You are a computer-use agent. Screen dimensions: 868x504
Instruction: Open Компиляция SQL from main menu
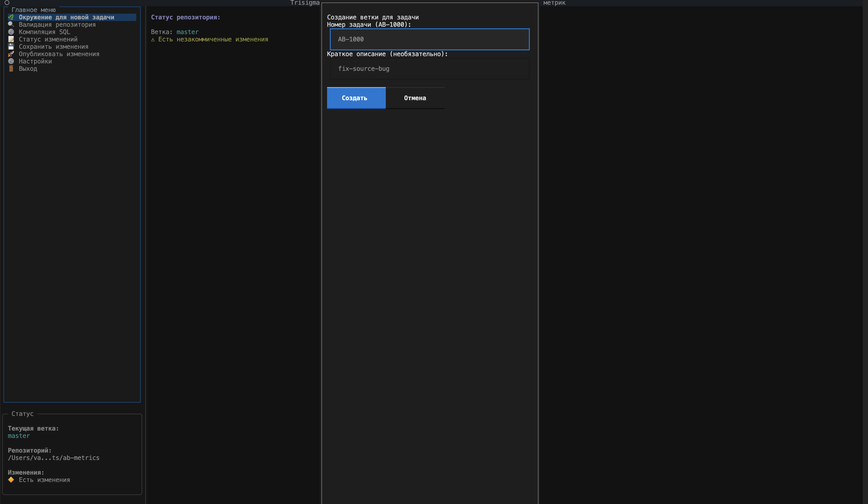tap(45, 32)
